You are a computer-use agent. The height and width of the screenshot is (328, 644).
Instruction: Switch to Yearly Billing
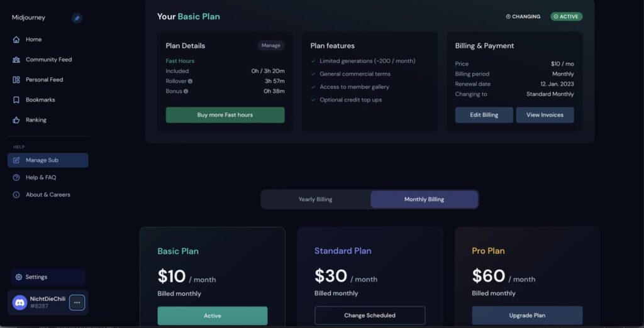click(316, 200)
